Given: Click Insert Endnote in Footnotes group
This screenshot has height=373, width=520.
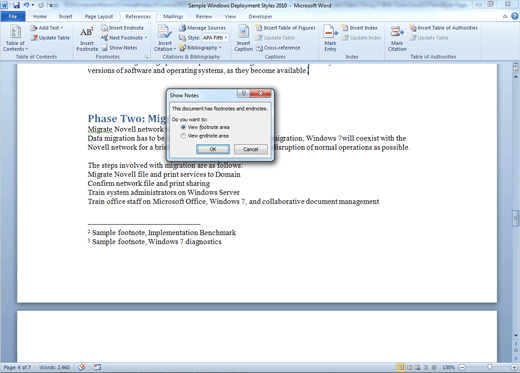Looking at the screenshot, I should [122, 28].
